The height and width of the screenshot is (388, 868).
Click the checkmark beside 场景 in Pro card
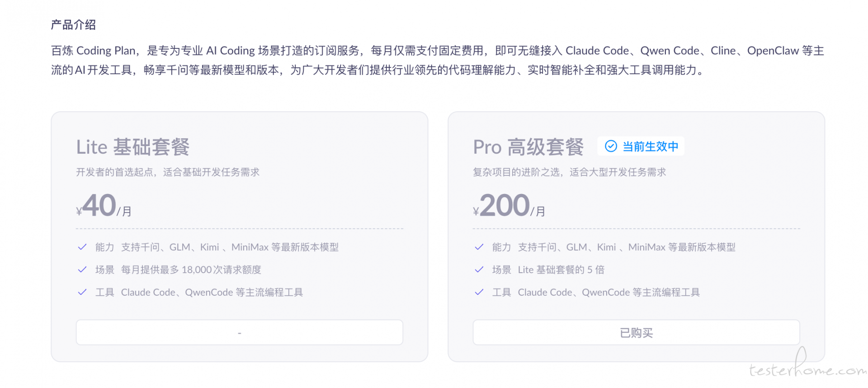point(479,270)
